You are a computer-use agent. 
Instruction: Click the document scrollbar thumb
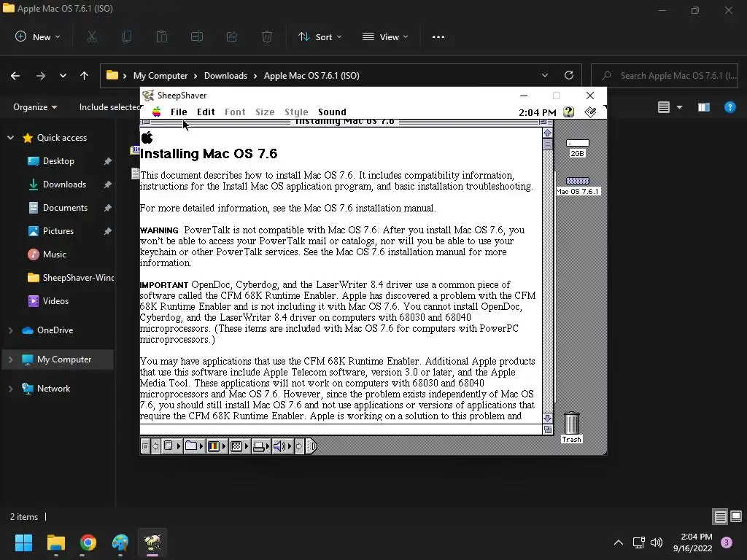[x=547, y=144]
